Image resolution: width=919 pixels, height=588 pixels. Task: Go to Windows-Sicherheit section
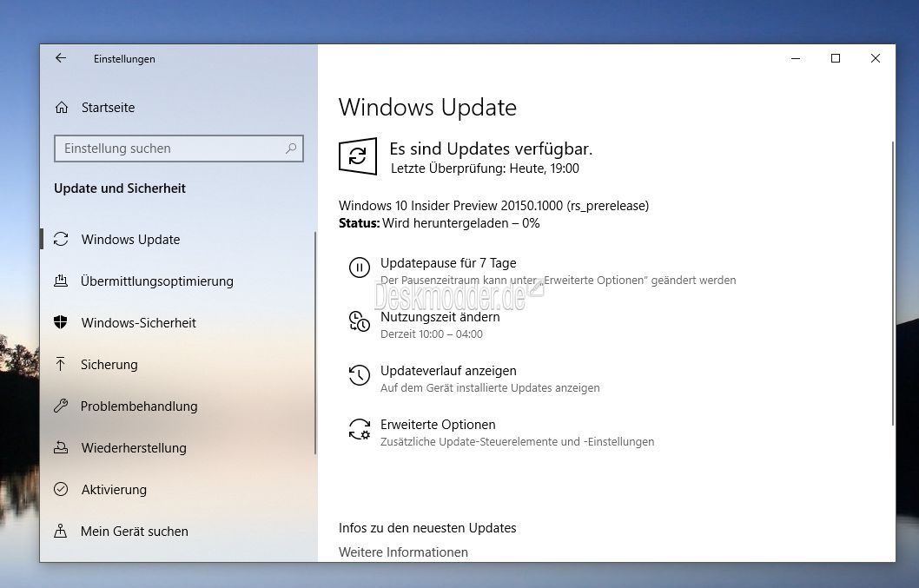point(139,322)
